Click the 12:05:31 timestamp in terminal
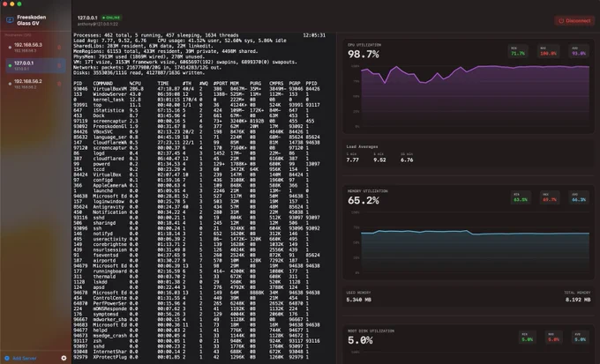Viewport: 600px width, 364px height. click(314, 35)
